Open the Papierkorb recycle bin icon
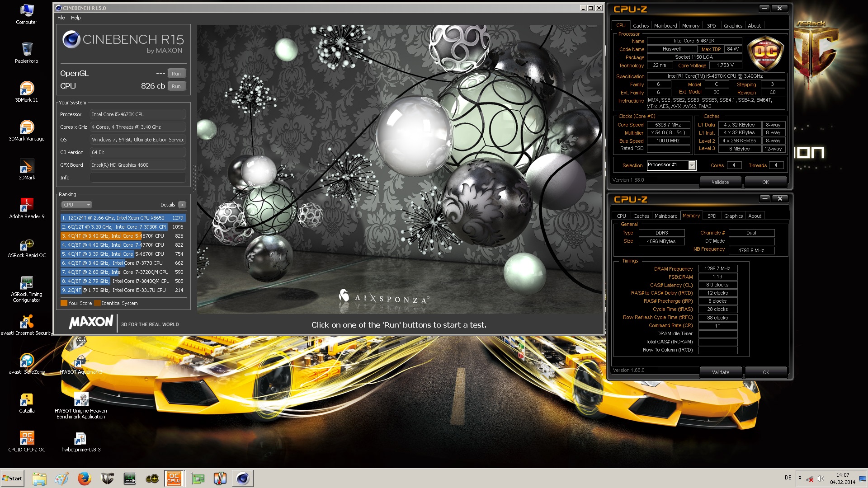Viewport: 868px width, 488px height. [27, 53]
